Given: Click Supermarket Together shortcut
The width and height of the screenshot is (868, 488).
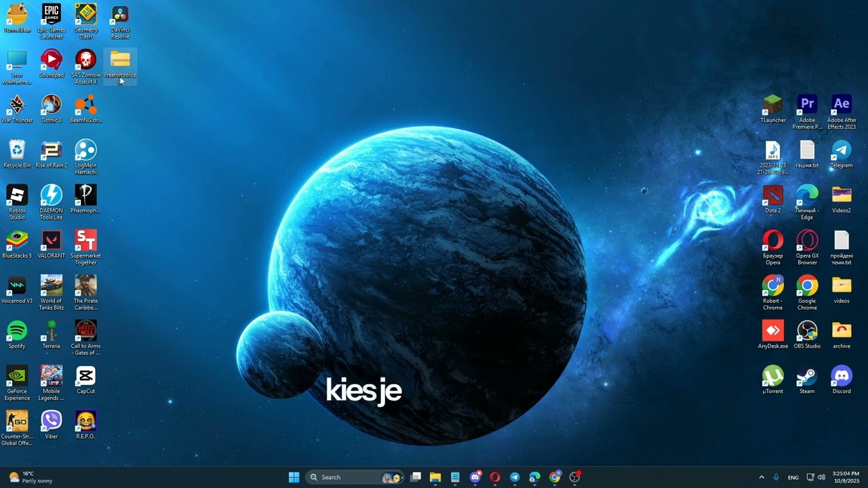Looking at the screenshot, I should point(85,247).
